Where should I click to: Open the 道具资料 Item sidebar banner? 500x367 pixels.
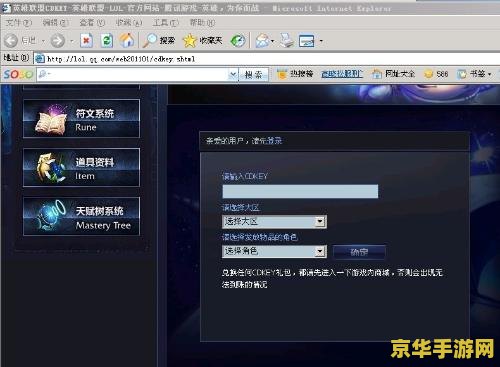(81, 167)
